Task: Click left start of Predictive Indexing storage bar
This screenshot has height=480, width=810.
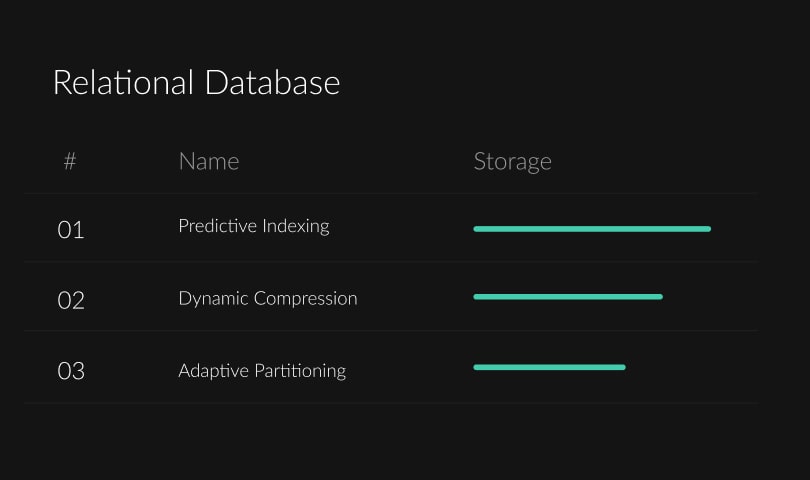Action: pos(477,229)
